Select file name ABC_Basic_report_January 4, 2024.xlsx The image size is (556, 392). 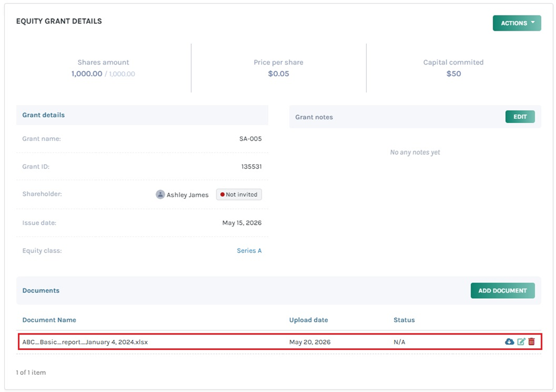tap(85, 342)
